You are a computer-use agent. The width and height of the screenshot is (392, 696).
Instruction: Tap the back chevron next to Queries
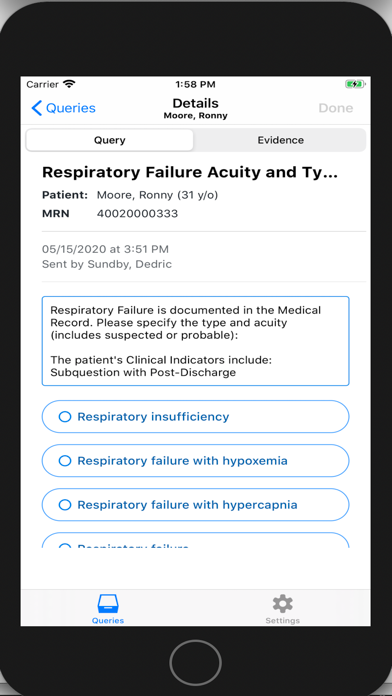pos(37,108)
